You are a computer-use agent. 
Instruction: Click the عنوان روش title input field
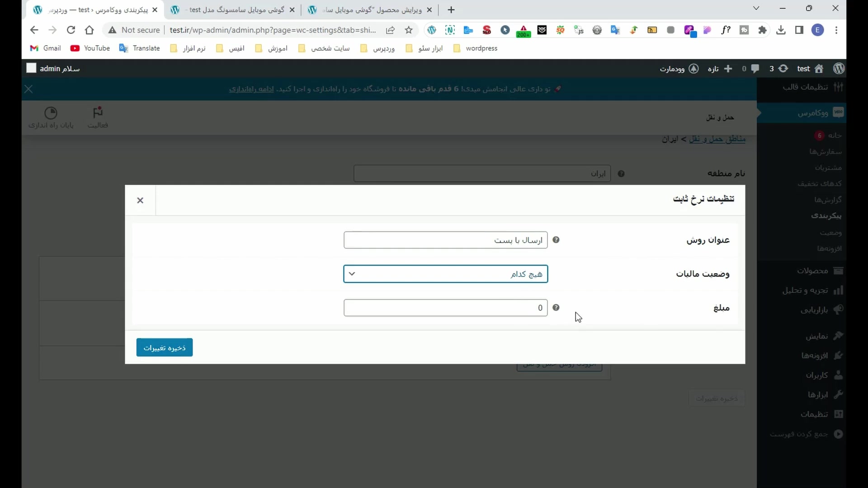[x=445, y=240]
